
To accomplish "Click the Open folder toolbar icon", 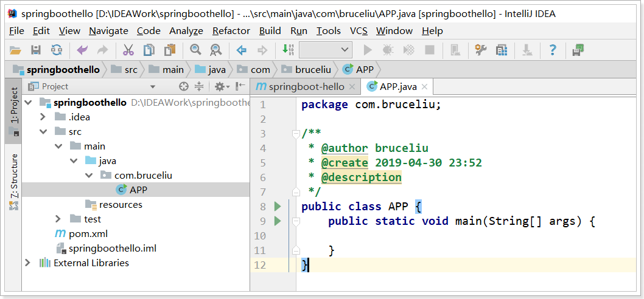I will [15, 50].
